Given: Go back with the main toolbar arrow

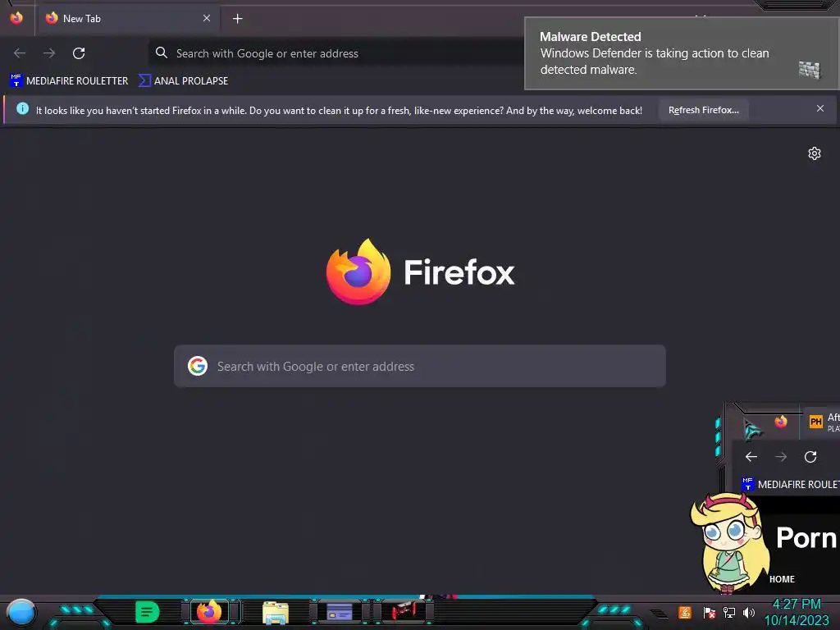Looking at the screenshot, I should [x=20, y=53].
